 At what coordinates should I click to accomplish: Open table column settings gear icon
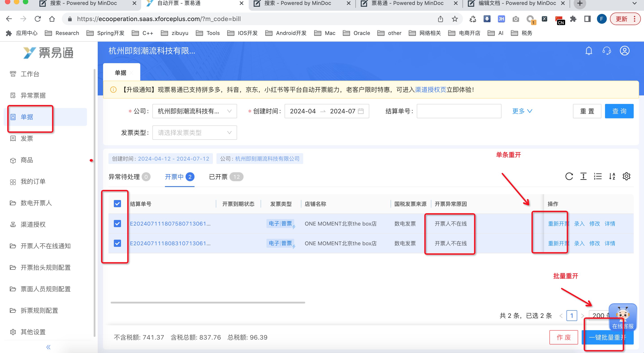[x=626, y=176]
